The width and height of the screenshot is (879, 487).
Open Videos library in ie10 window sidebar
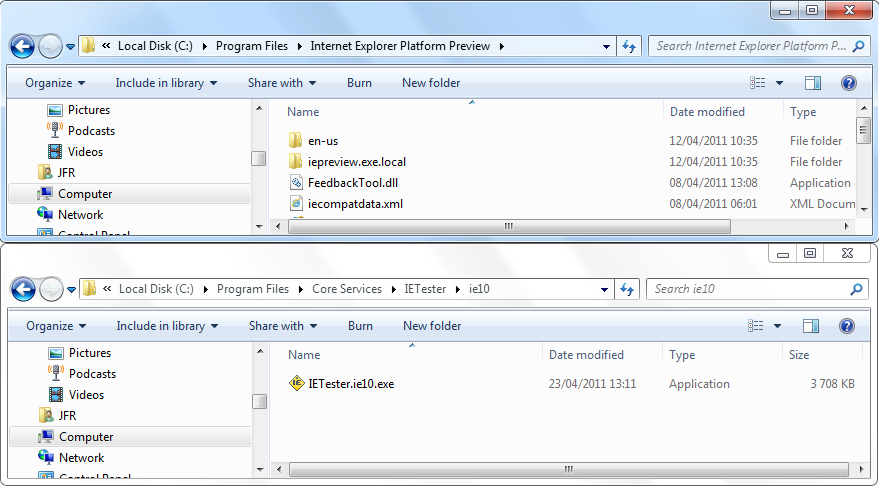77,395
